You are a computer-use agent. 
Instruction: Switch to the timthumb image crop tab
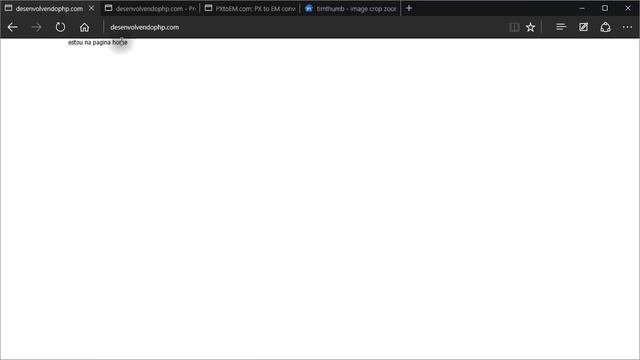351,8
